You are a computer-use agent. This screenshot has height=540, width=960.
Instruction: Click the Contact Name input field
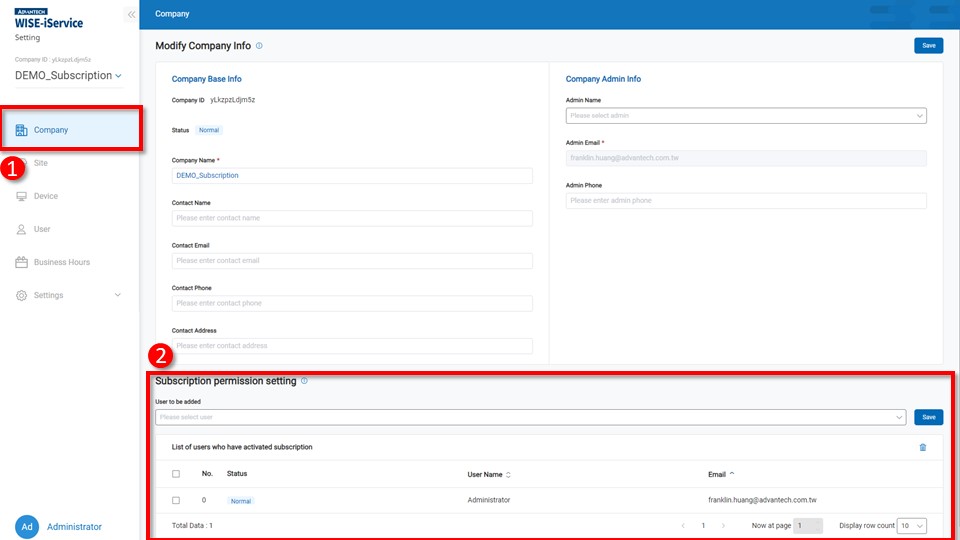(352, 218)
